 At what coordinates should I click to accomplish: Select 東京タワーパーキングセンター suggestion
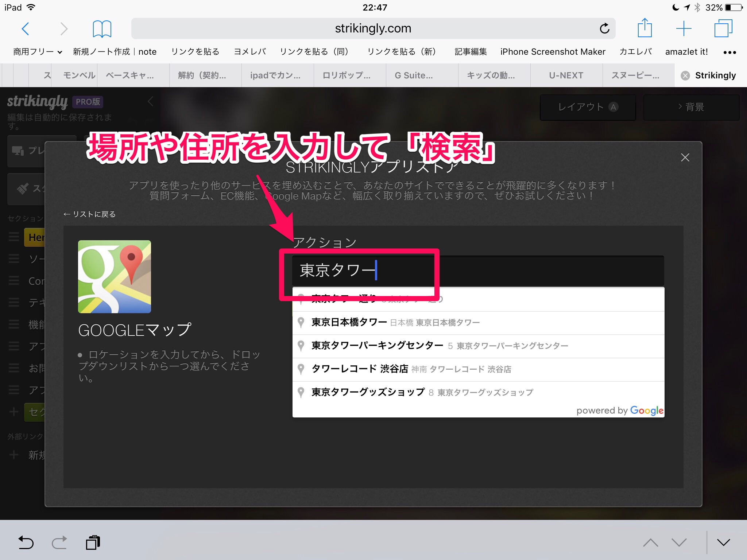point(377,346)
